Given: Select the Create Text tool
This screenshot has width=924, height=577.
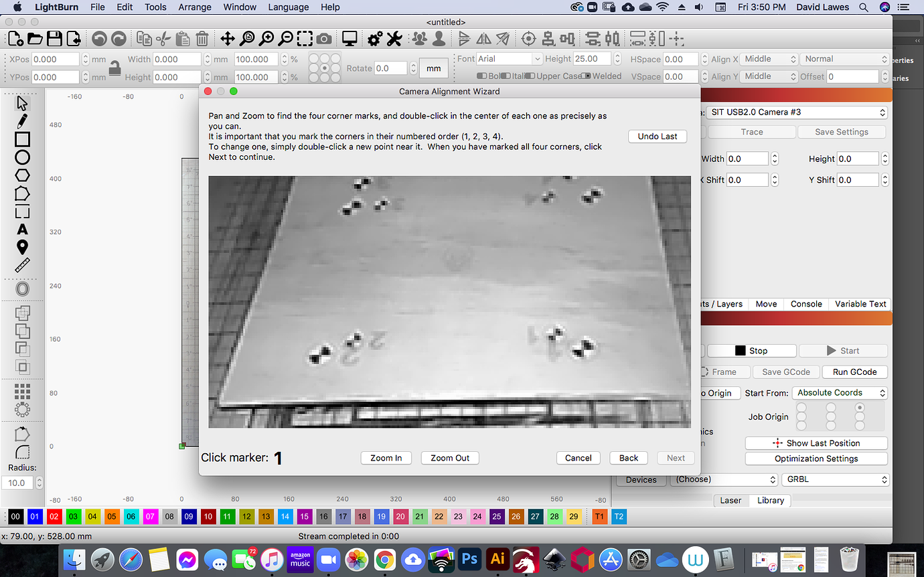Looking at the screenshot, I should point(22,229).
